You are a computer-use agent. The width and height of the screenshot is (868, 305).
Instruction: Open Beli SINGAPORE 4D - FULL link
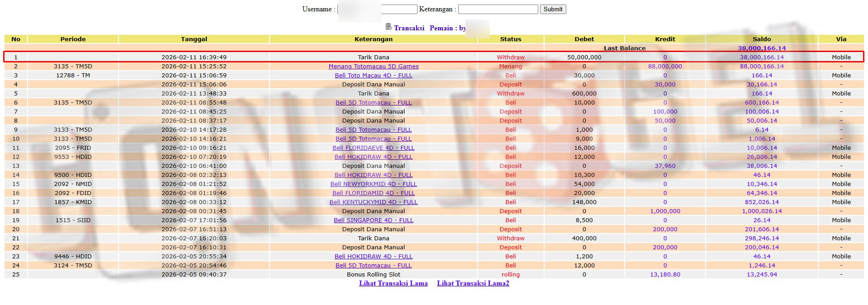tap(373, 220)
